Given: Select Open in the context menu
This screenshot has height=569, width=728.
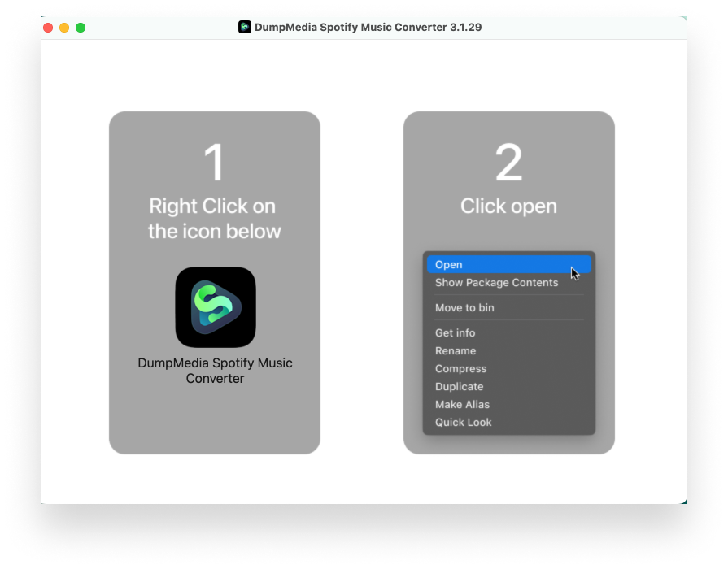Looking at the screenshot, I should point(509,264).
